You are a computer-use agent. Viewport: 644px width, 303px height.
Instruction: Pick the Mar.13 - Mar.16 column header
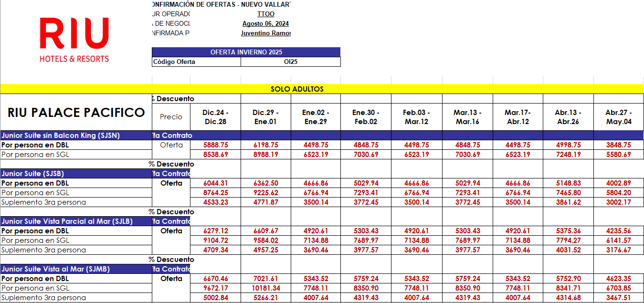coord(467,117)
